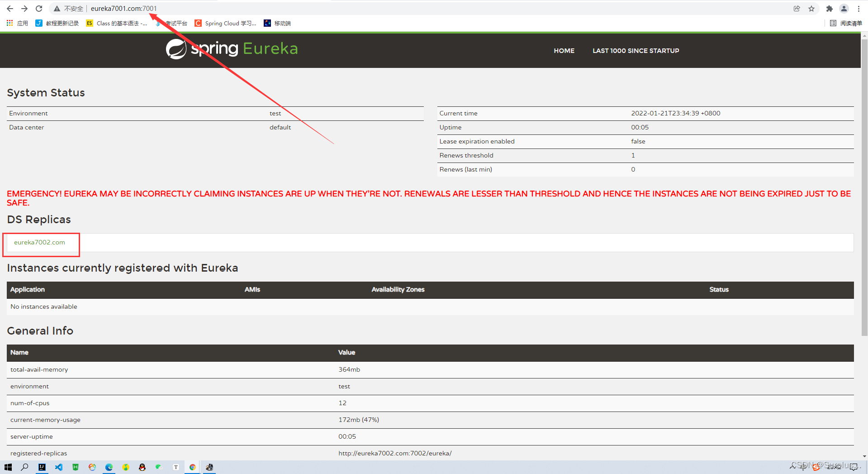Select the Renews threshold label

[466, 155]
